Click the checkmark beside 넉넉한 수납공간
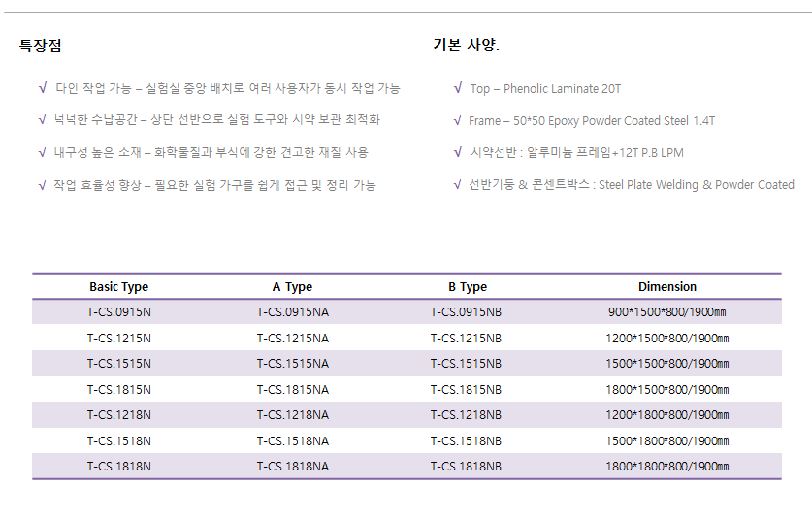This screenshot has width=812, height=519. pos(43,120)
